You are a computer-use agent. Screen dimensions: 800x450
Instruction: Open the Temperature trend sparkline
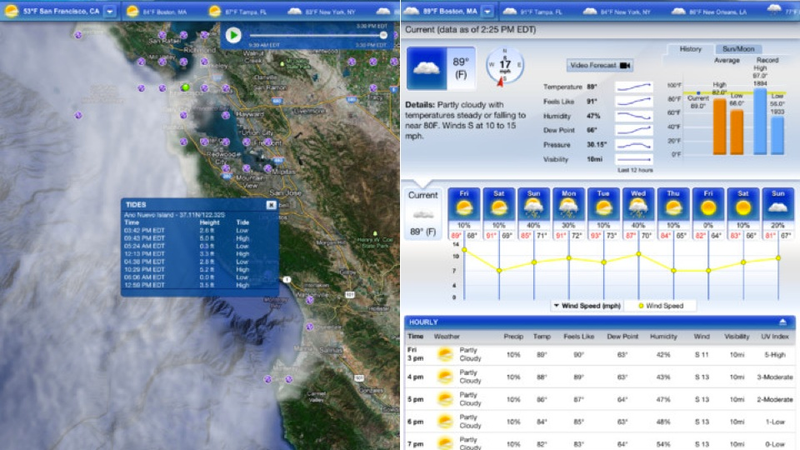(x=634, y=87)
